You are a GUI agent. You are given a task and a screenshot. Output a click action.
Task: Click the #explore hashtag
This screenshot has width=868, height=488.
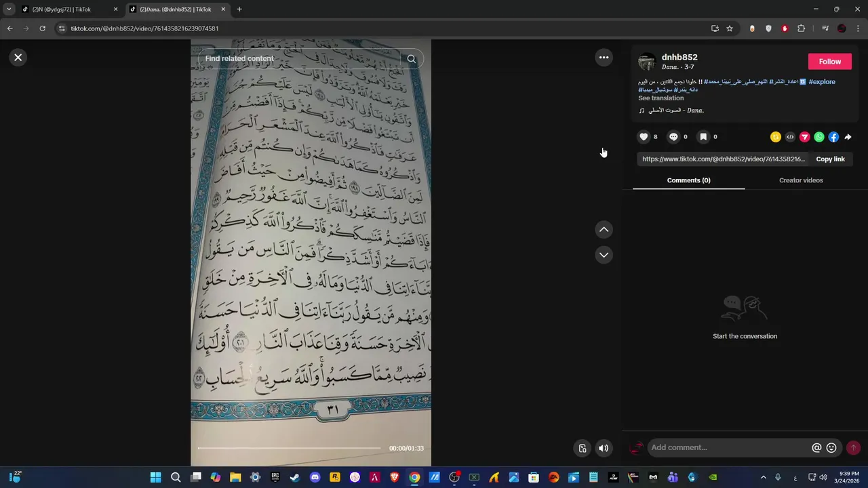(822, 82)
